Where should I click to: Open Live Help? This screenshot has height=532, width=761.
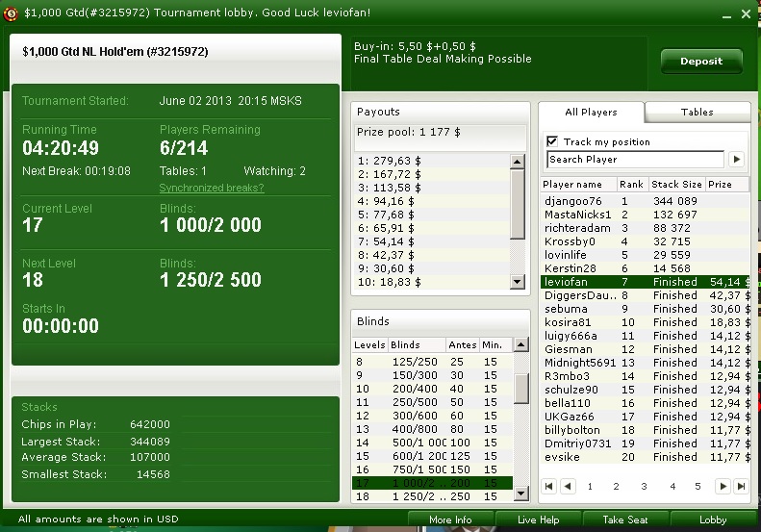[x=538, y=519]
